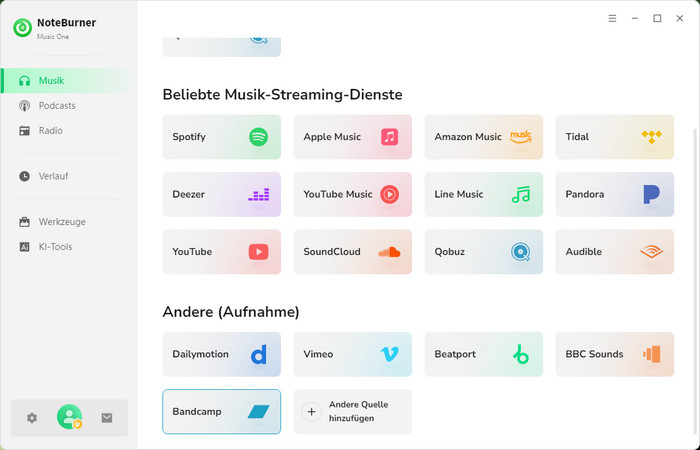Screen dimensions: 700x450
Task: Click the Music One subtitle text
Action: click(53, 37)
